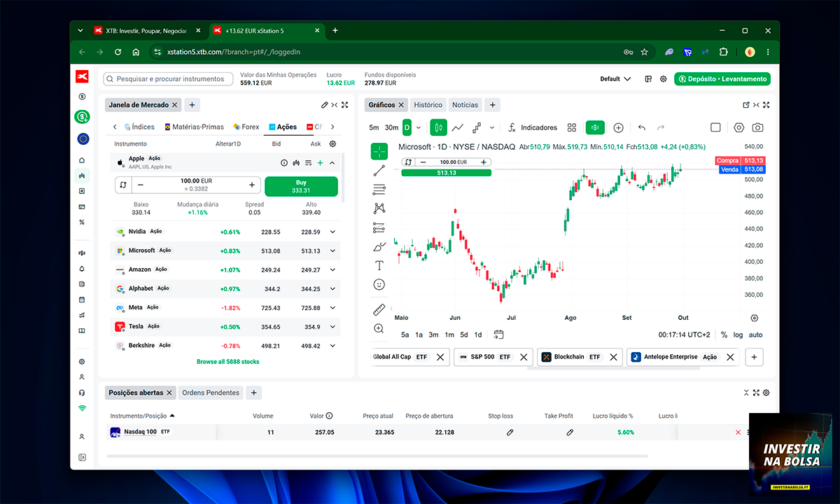Open Indicadores indicators menu
840x504 pixels.
[x=532, y=127]
